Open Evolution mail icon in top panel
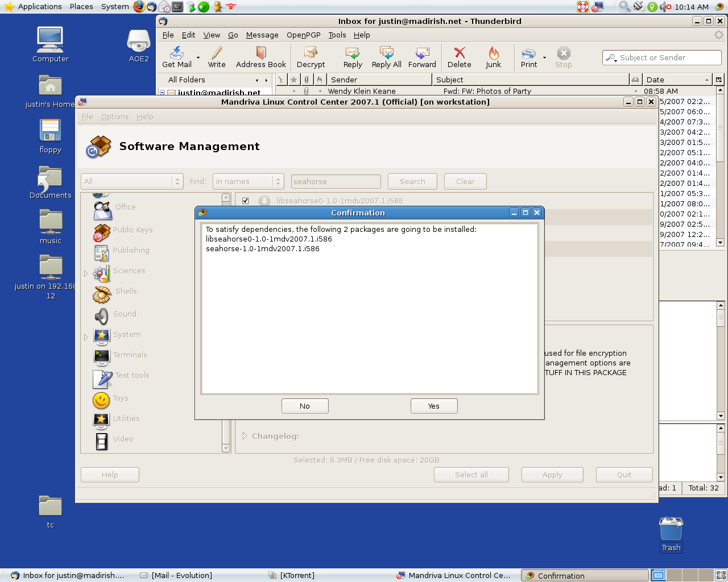The height and width of the screenshot is (582, 728). click(x=164, y=7)
